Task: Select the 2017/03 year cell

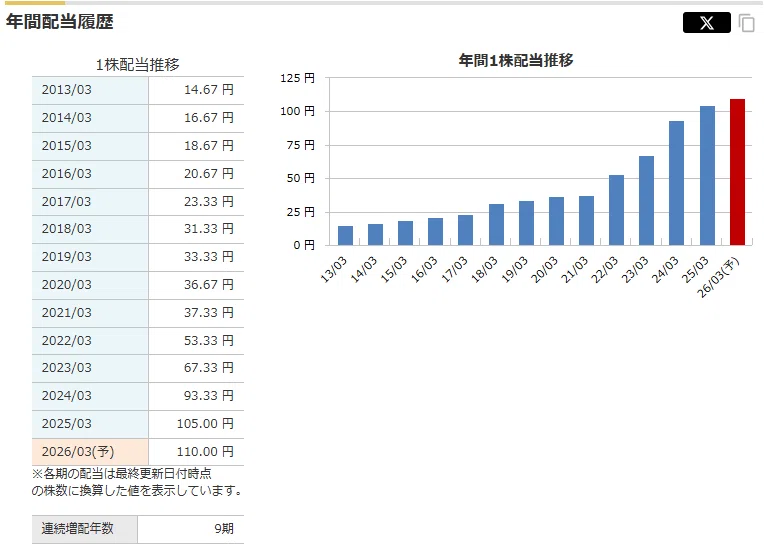Action: click(90, 202)
